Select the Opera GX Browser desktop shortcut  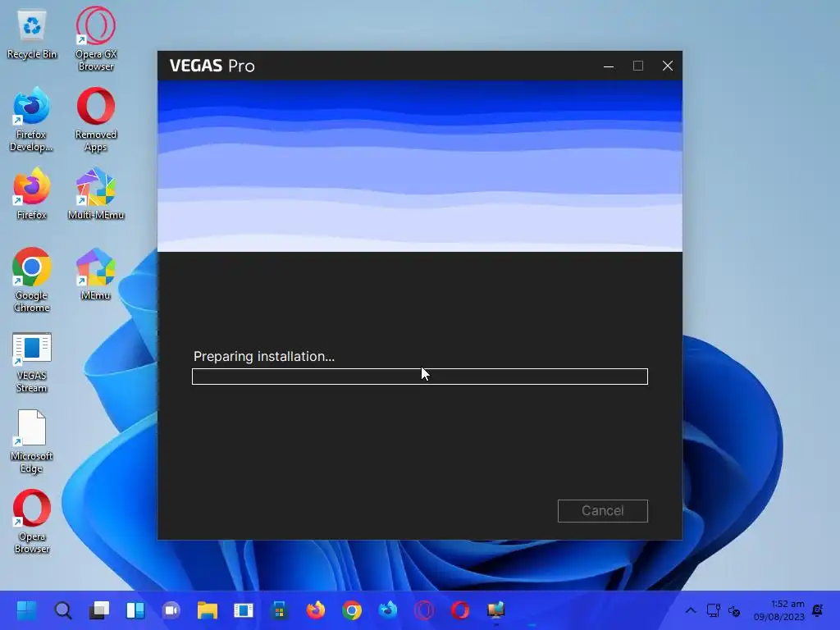pyautogui.click(x=96, y=39)
